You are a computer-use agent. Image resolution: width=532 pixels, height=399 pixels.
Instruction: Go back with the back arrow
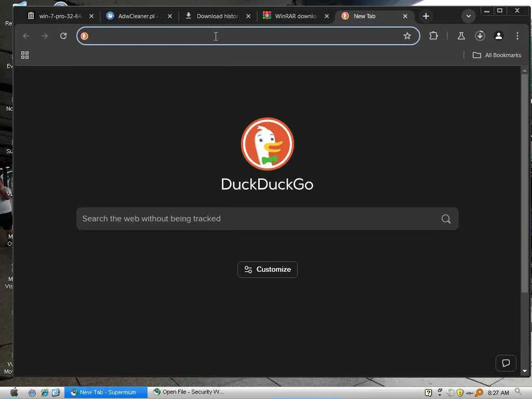26,36
